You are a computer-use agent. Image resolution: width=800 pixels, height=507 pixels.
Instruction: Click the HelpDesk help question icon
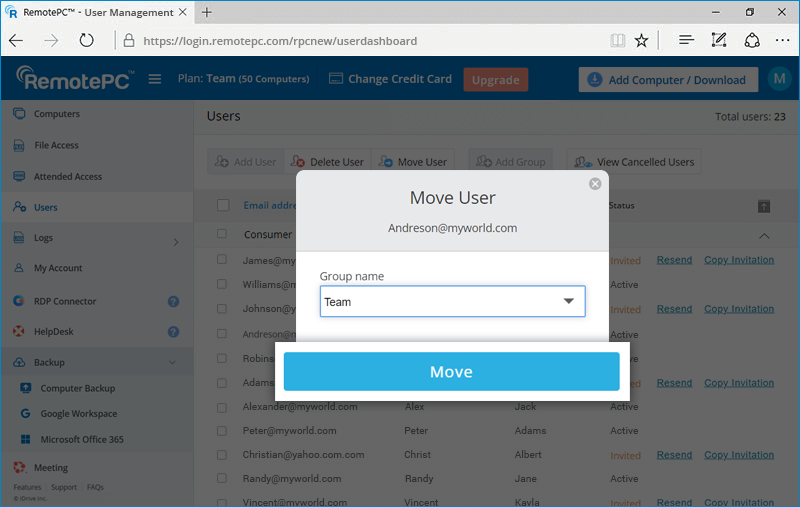(173, 332)
